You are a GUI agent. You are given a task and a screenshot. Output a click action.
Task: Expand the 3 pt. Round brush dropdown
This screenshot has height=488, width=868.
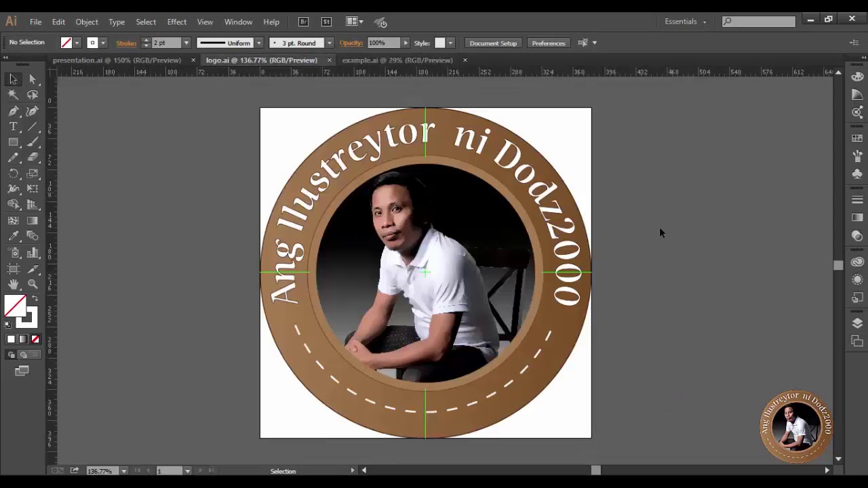click(330, 43)
